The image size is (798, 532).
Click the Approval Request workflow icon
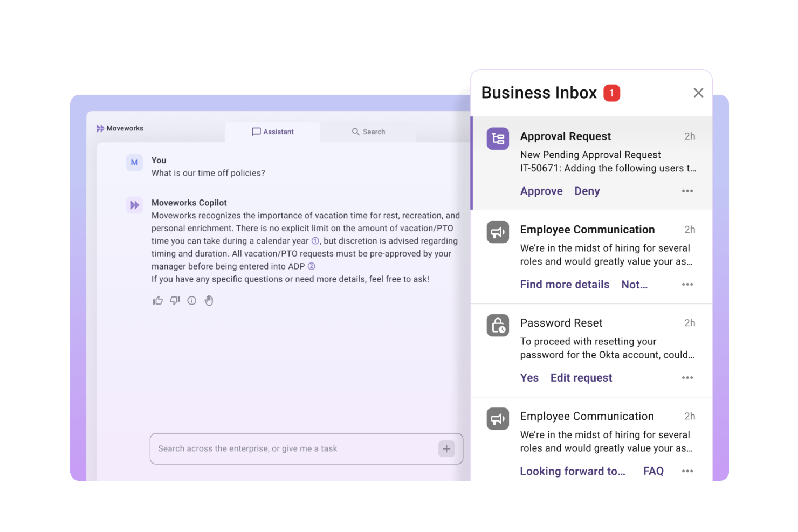(x=497, y=139)
